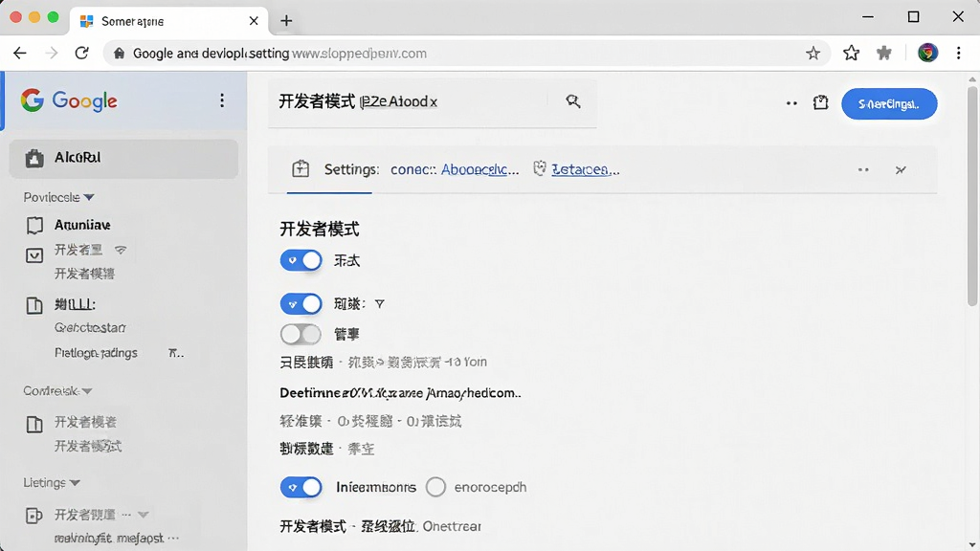Viewport: 980px width, 551px height.
Task: Select the AlcoRal sidebar item
Action: 123,158
